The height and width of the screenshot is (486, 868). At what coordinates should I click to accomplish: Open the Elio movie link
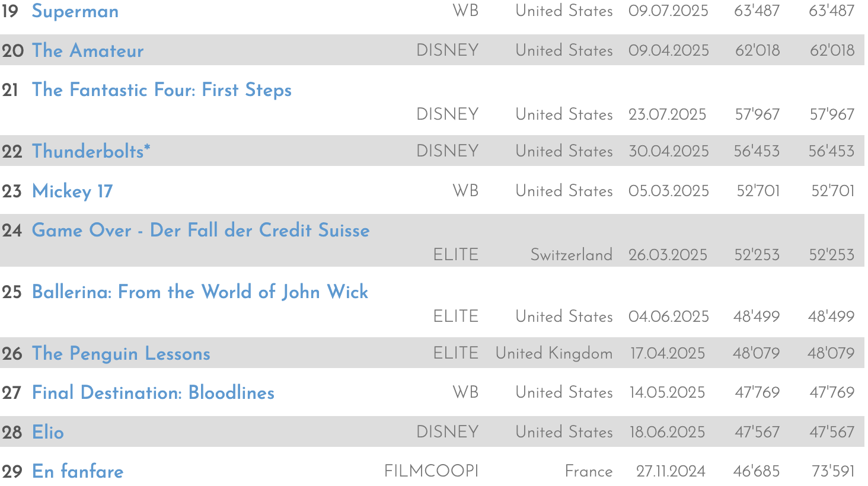(x=48, y=432)
